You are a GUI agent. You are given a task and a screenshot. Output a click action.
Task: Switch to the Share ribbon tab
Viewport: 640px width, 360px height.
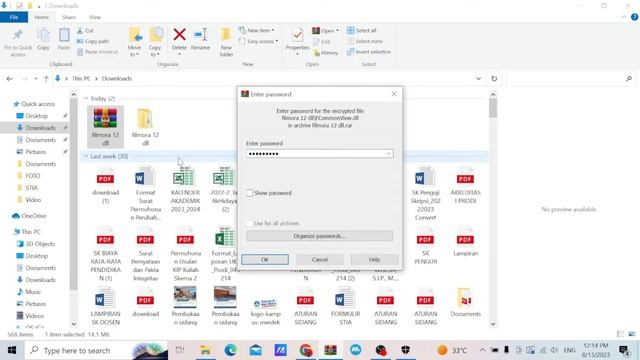(69, 17)
